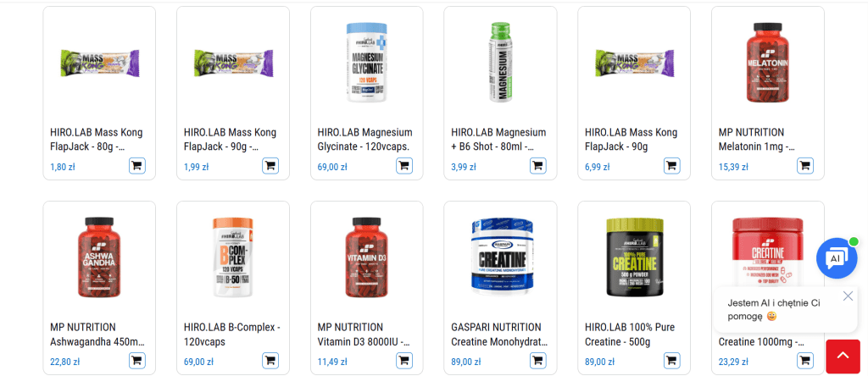Add the 1,80 zł Mass Kong FlapJack to cart
Screen dimensions: 868x376
click(137, 166)
